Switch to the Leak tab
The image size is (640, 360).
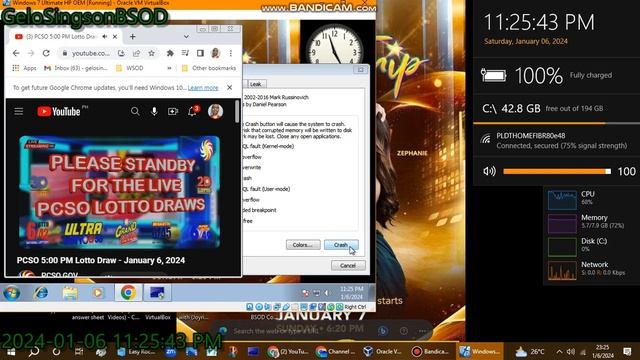pyautogui.click(x=256, y=84)
